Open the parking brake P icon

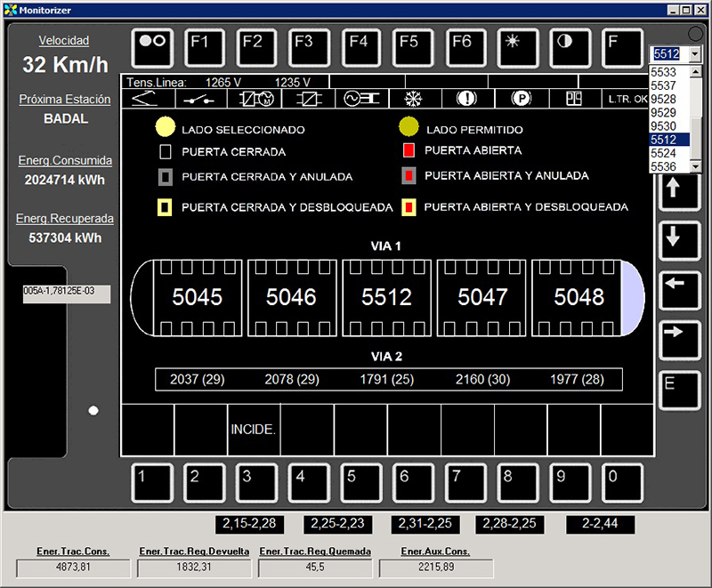(x=521, y=99)
